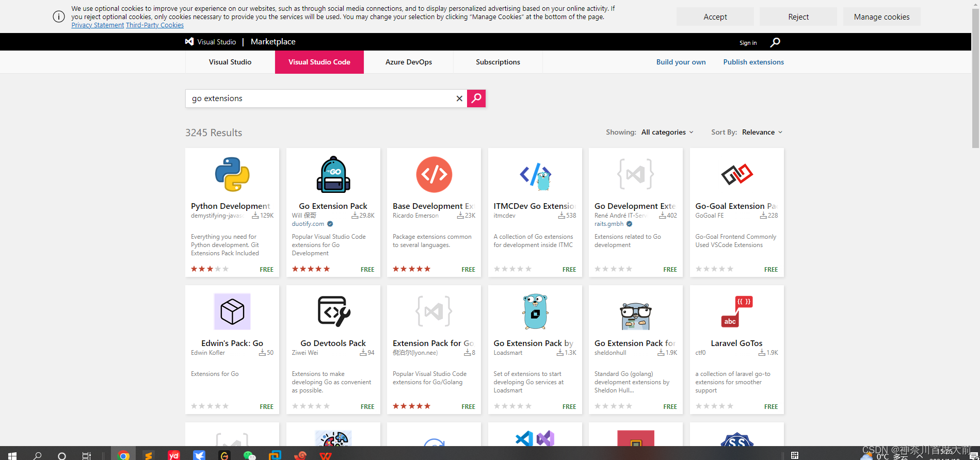Click the page vertical scrollbar thumb
980x460 pixels.
975,77
